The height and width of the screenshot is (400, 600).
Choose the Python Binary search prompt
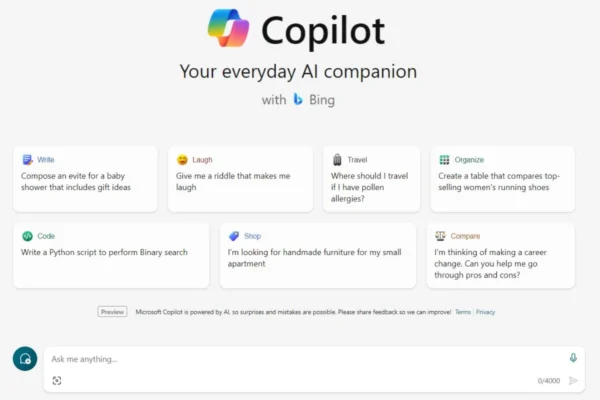pos(104,252)
